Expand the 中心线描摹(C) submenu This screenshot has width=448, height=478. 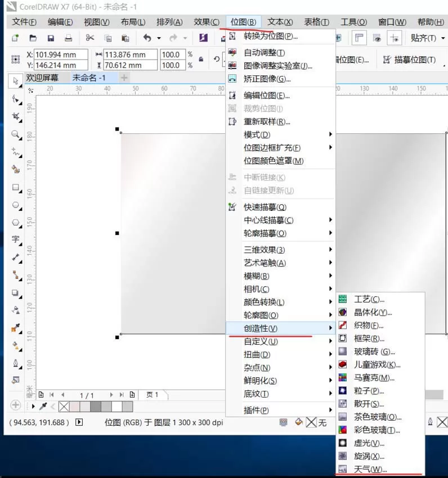coord(280,220)
